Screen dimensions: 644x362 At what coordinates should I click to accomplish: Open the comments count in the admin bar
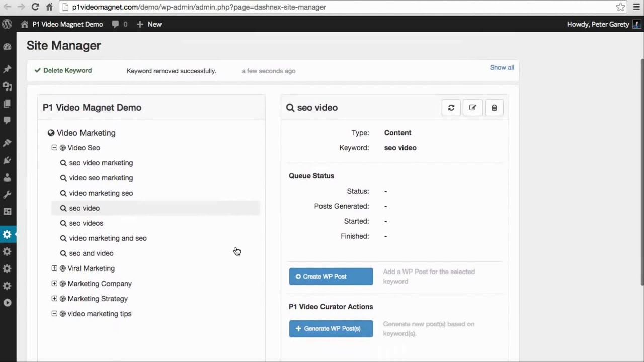(120, 24)
